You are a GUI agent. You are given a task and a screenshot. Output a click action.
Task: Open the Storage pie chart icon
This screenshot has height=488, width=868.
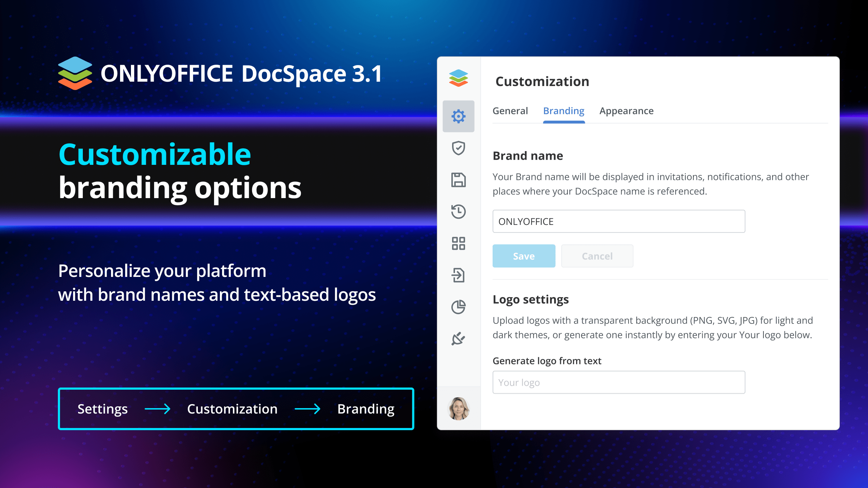click(458, 307)
